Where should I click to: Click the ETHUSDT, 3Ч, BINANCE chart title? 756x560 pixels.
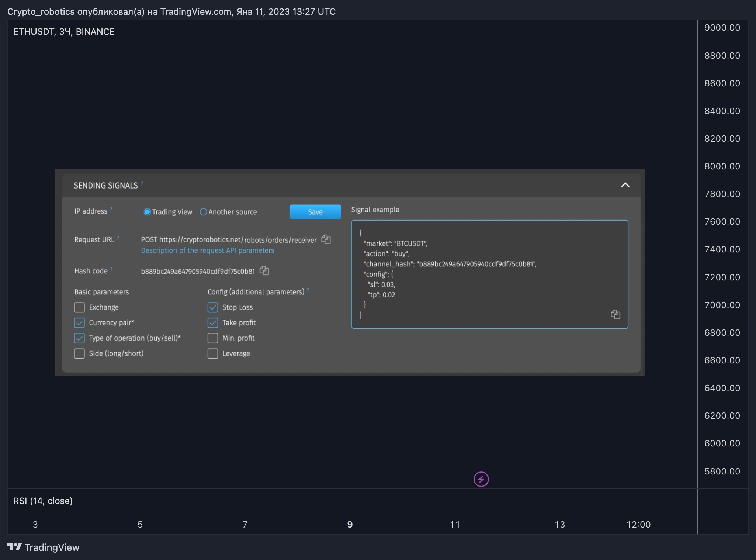click(64, 32)
